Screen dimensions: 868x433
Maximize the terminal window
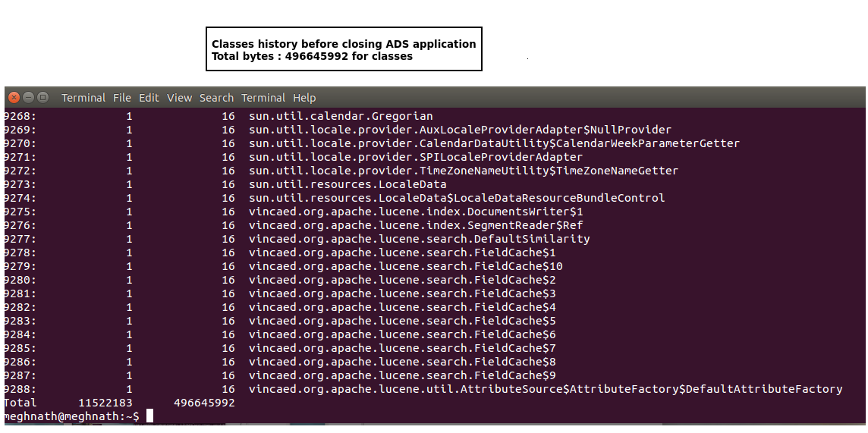42,97
